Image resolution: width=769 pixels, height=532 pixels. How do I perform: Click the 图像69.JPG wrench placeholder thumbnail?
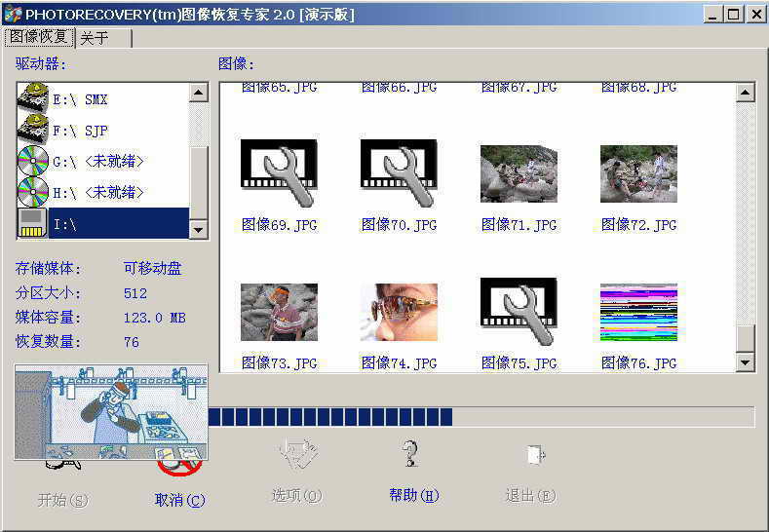(279, 173)
